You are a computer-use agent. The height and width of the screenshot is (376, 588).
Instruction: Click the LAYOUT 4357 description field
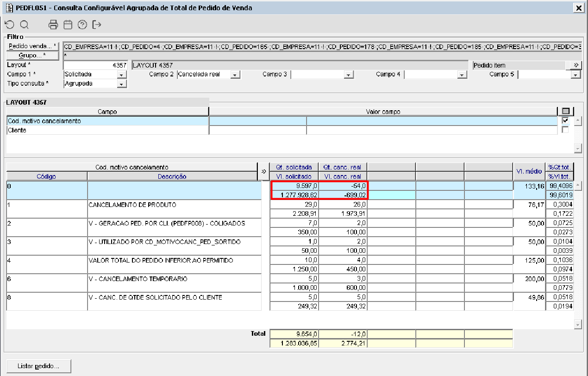click(x=300, y=65)
